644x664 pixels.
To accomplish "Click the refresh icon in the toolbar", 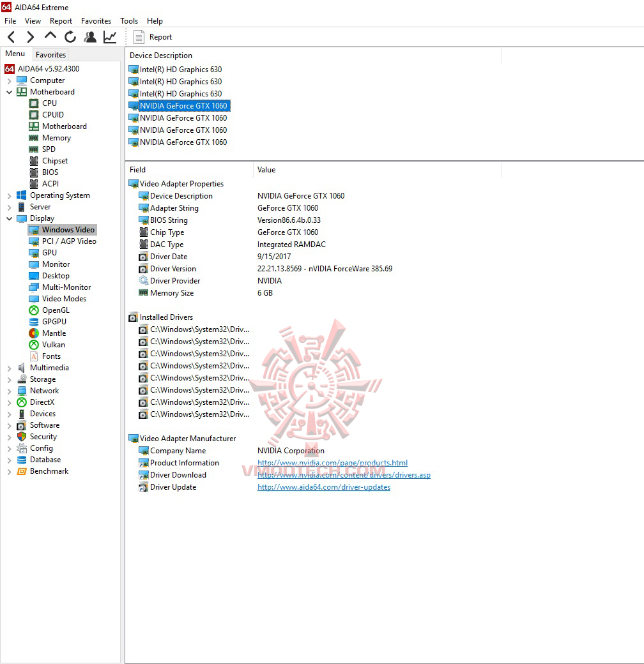I will point(70,37).
